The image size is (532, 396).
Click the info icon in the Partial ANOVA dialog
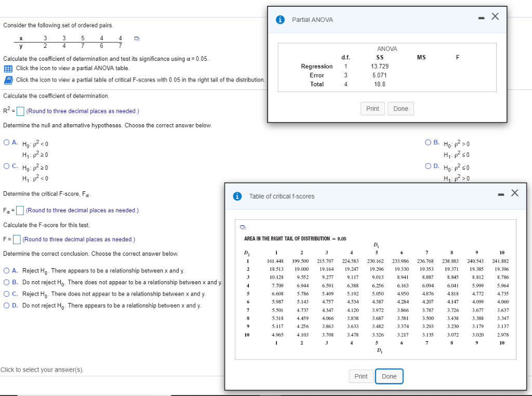[x=280, y=19]
